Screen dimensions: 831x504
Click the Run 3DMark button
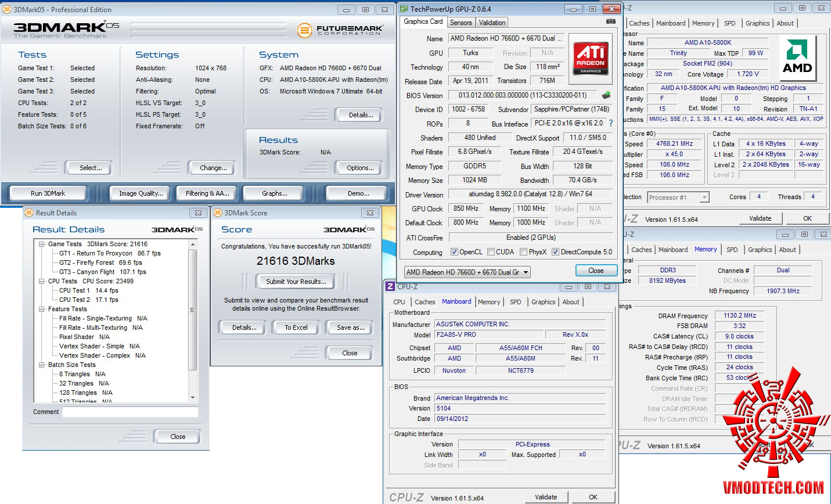(x=48, y=193)
